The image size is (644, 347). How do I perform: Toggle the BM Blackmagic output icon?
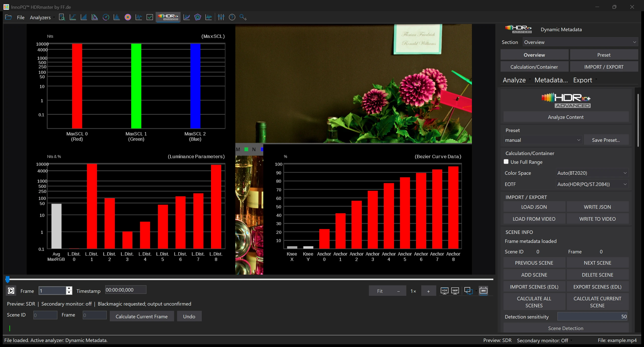[484, 291]
